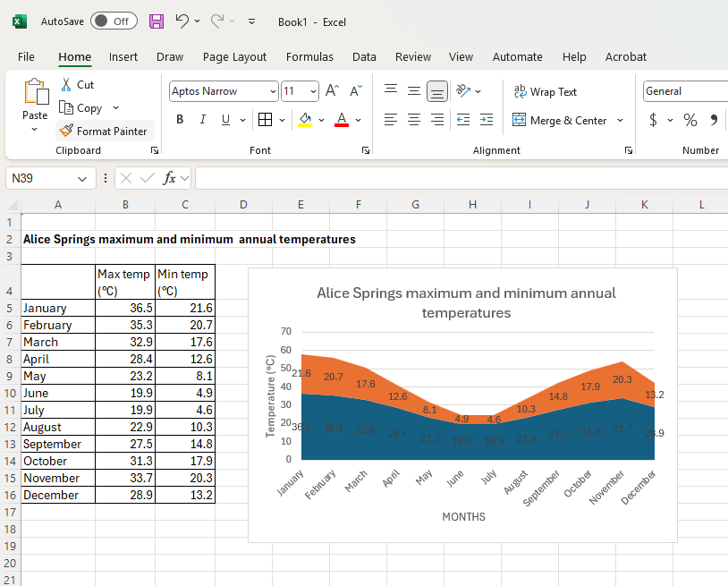Toggle the AutoSave switch

114,21
